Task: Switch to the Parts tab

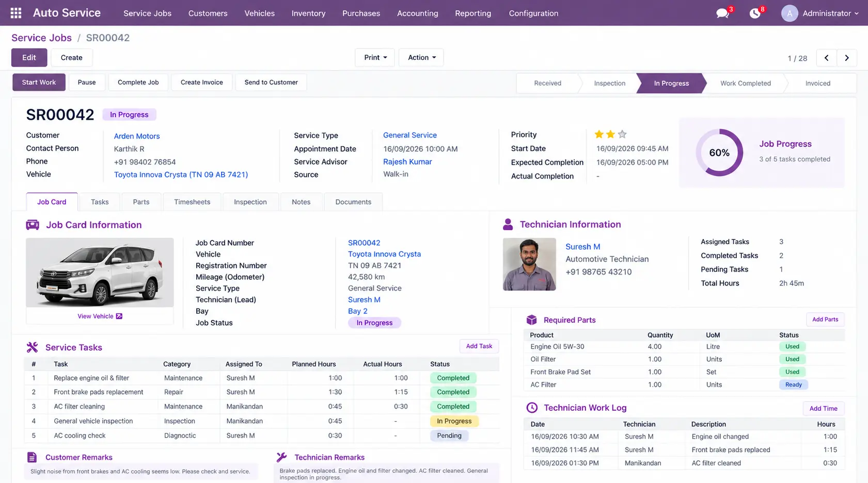Action: (141, 202)
